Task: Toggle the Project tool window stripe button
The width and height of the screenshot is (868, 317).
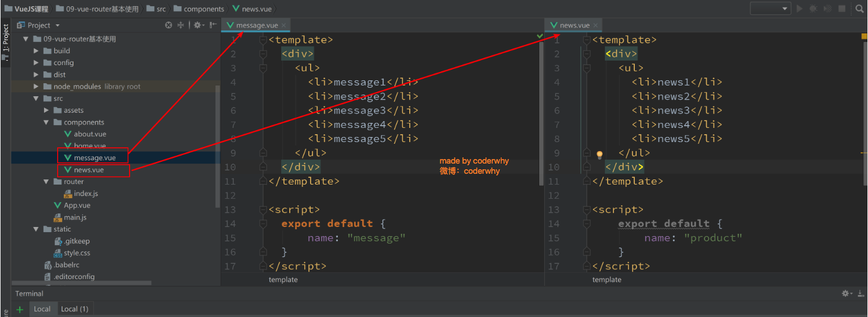Action: pos(6,42)
